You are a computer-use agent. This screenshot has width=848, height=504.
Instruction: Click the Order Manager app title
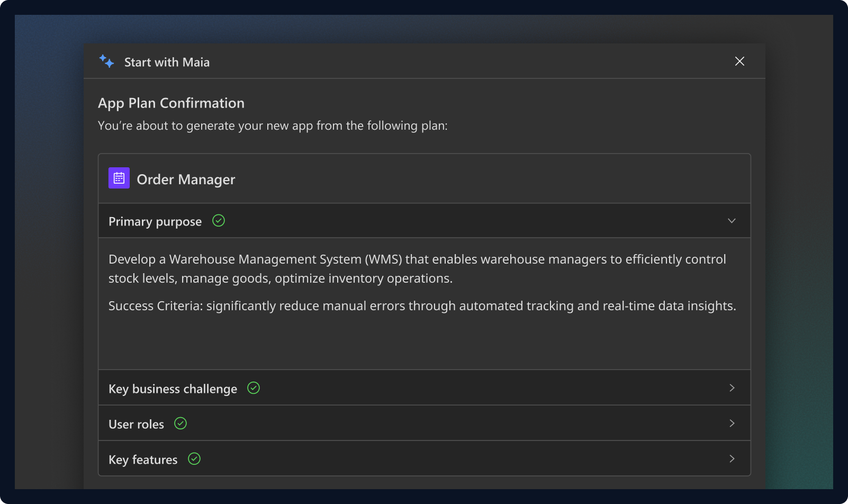(x=186, y=179)
